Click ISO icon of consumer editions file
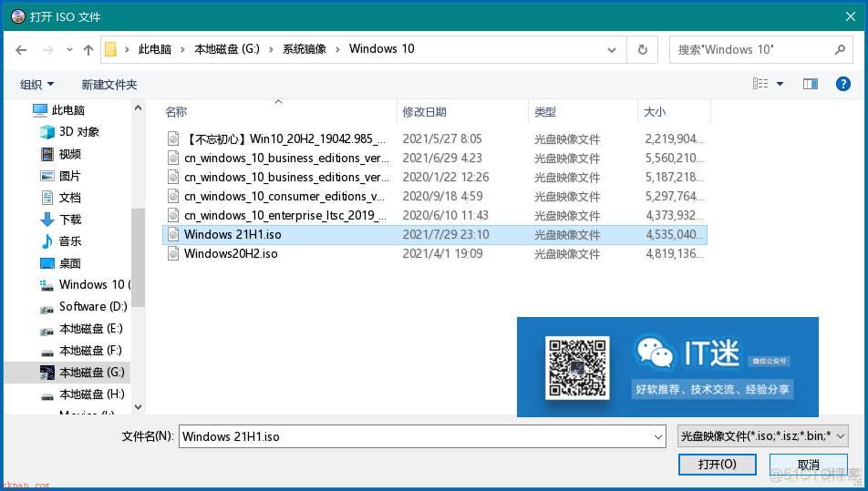 [173, 196]
